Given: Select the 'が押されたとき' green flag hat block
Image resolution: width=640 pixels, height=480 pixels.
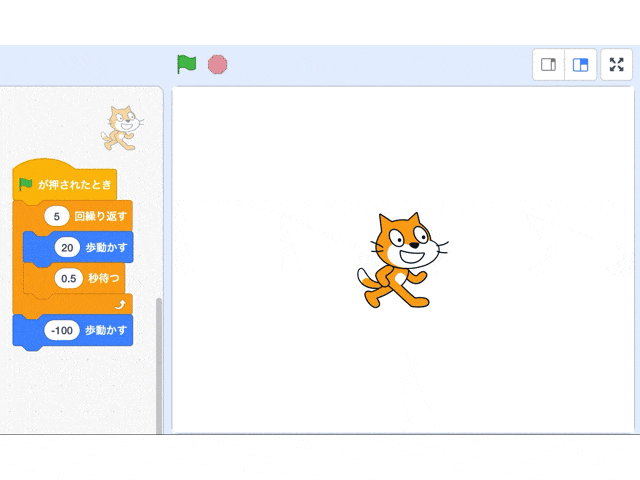Looking at the screenshot, I should coord(64,180).
